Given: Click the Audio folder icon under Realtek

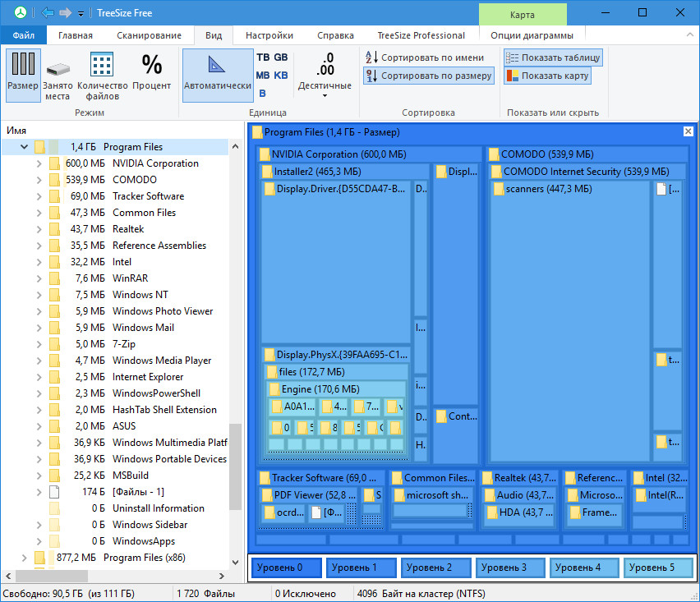Looking at the screenshot, I should click(490, 495).
